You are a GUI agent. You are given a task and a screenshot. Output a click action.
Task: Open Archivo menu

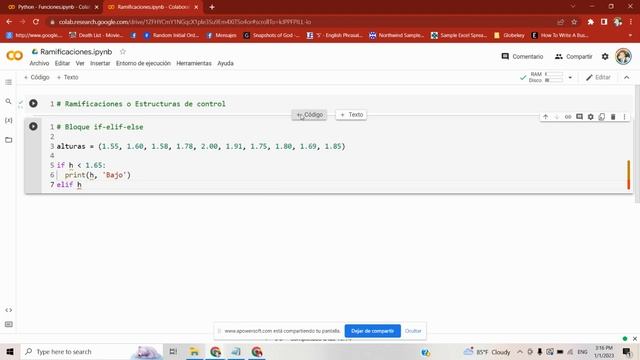(x=39, y=63)
